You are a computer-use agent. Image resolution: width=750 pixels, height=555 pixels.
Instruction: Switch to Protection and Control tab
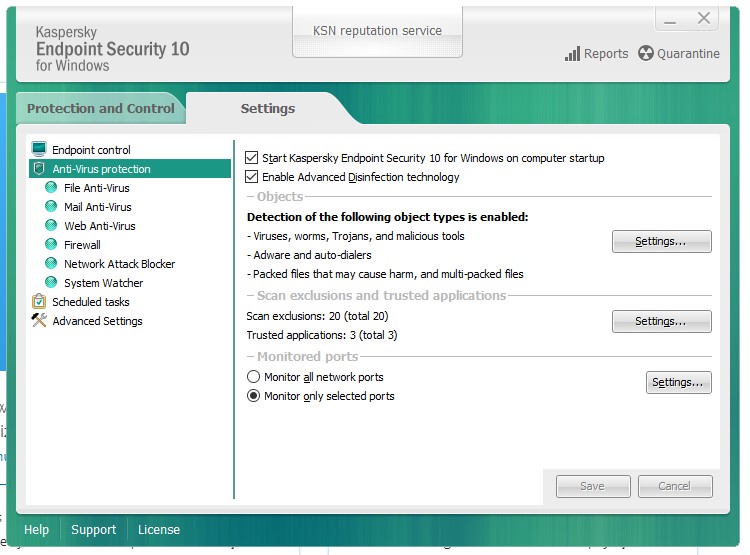100,109
